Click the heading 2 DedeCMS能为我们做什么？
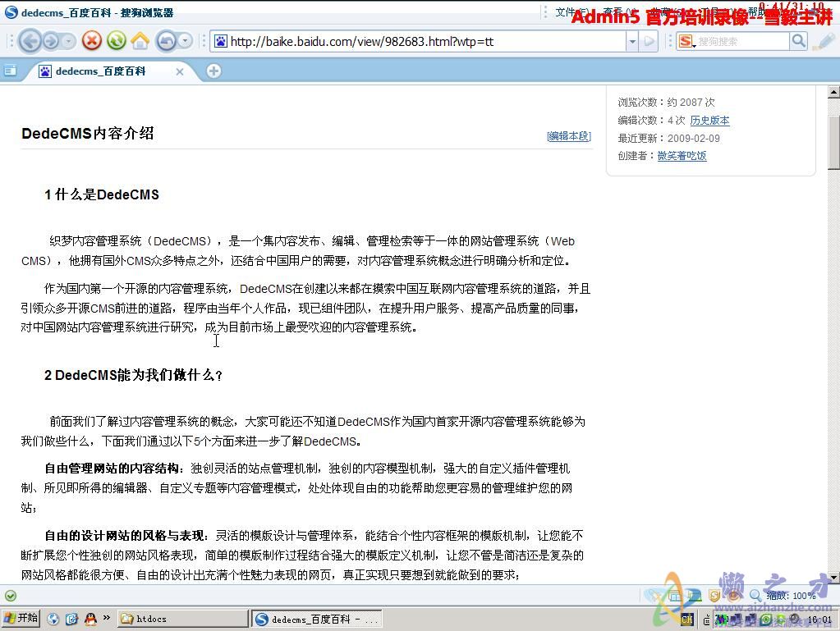Image resolution: width=840 pixels, height=631 pixels. 133,375
